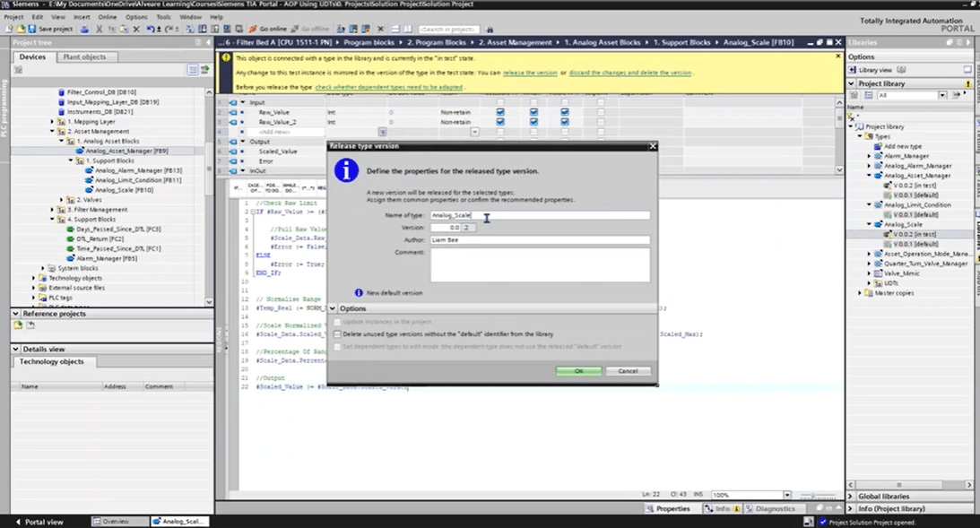Click the Author text field

539,240
